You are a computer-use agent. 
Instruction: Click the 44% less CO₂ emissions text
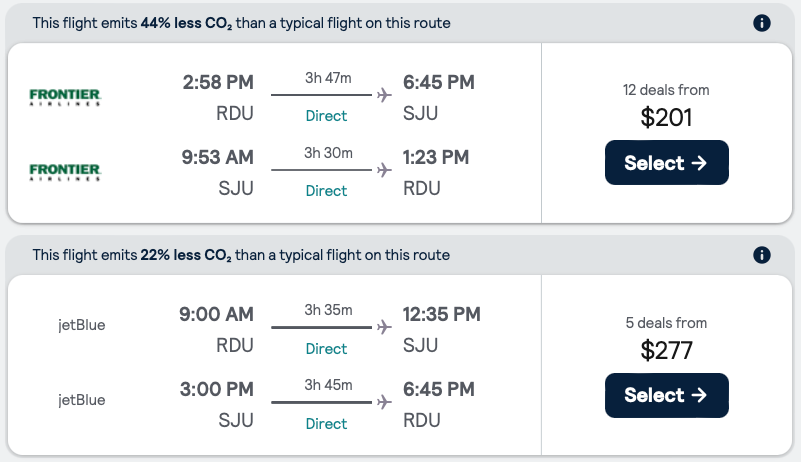(241, 23)
